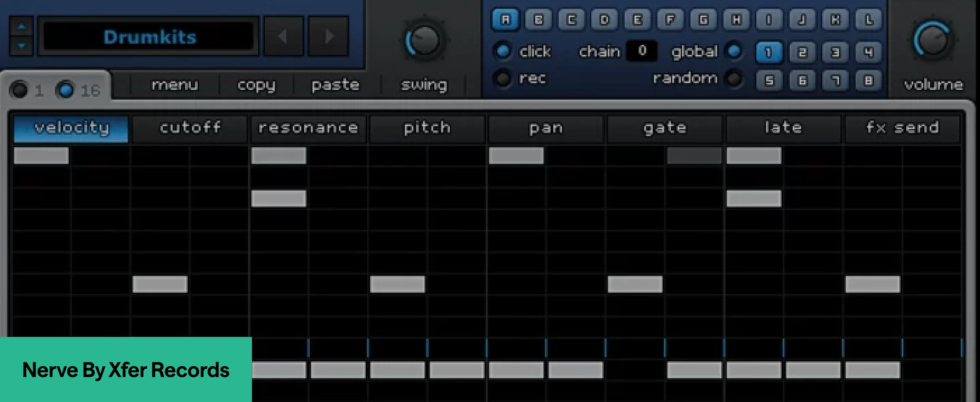Viewport: 980px width, 402px height.
Task: Select pattern bank L button
Action: [x=869, y=19]
